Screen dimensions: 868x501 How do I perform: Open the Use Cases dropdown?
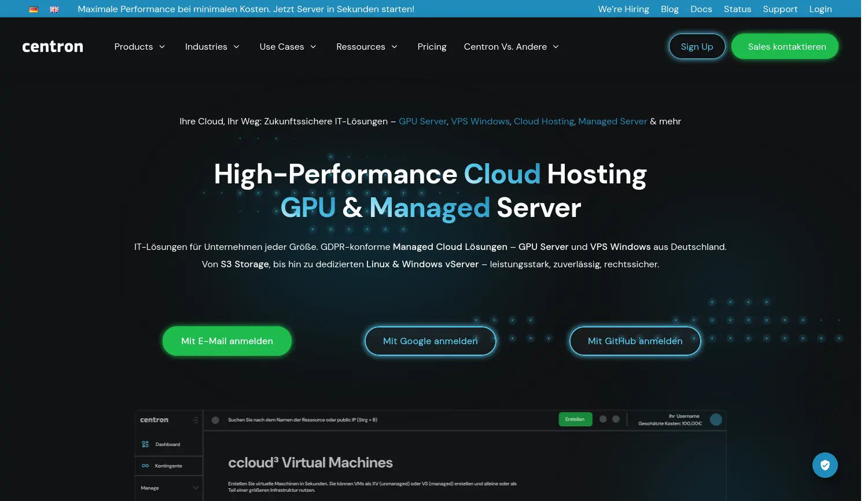pyautogui.click(x=288, y=47)
